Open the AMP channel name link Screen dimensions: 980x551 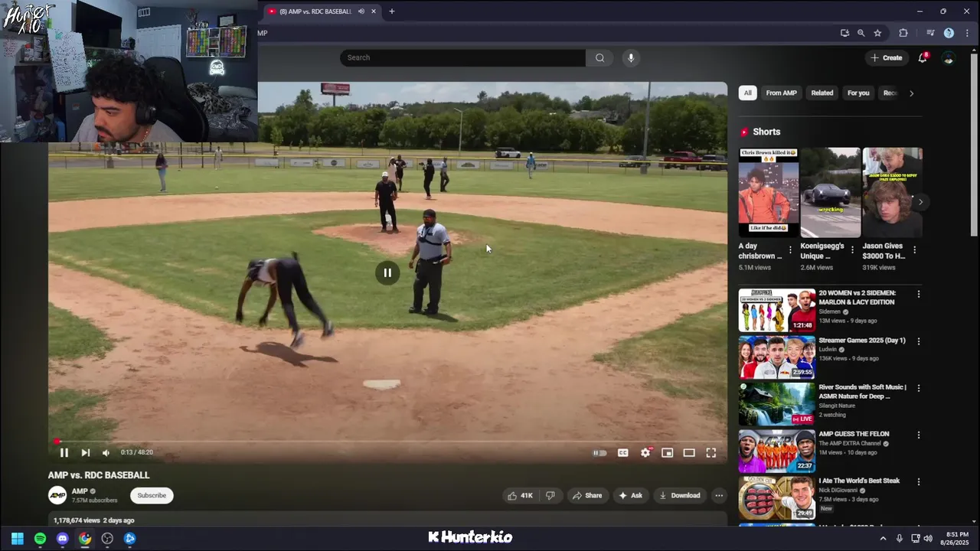coord(80,491)
